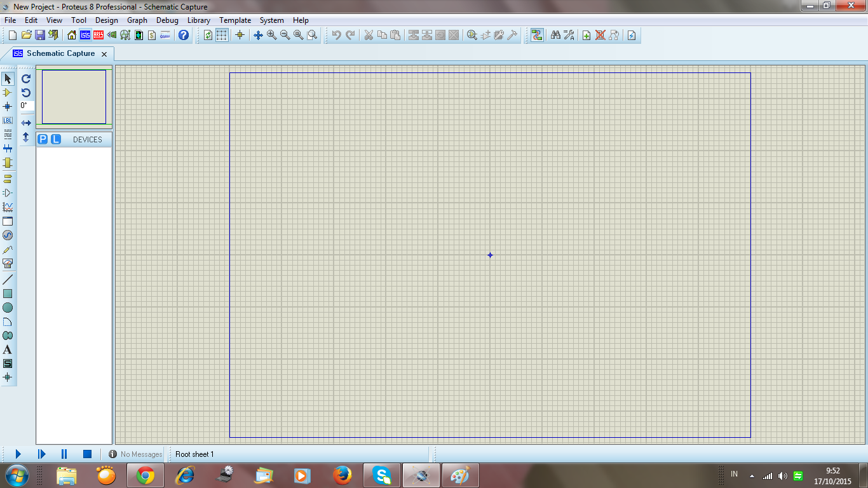Select the Wire Label (LBL) Mode tool

coord(8,120)
